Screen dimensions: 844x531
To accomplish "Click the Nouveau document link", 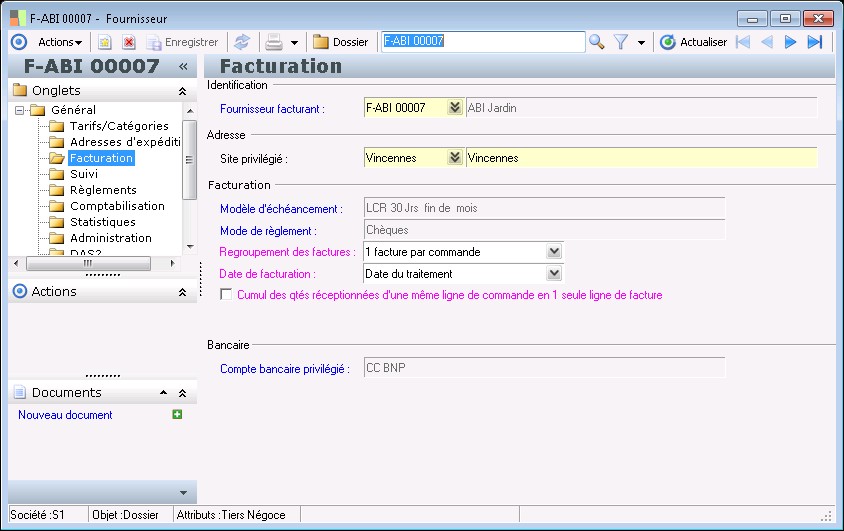I will (x=65, y=415).
